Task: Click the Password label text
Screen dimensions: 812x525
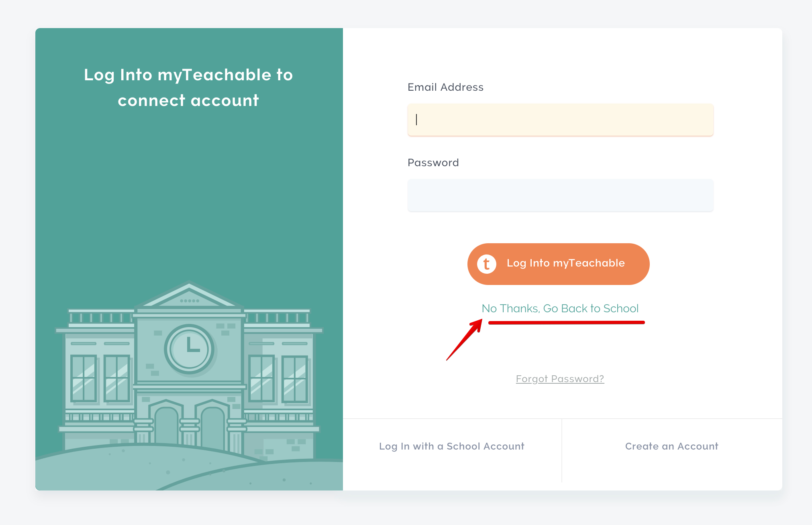Action: pos(433,163)
